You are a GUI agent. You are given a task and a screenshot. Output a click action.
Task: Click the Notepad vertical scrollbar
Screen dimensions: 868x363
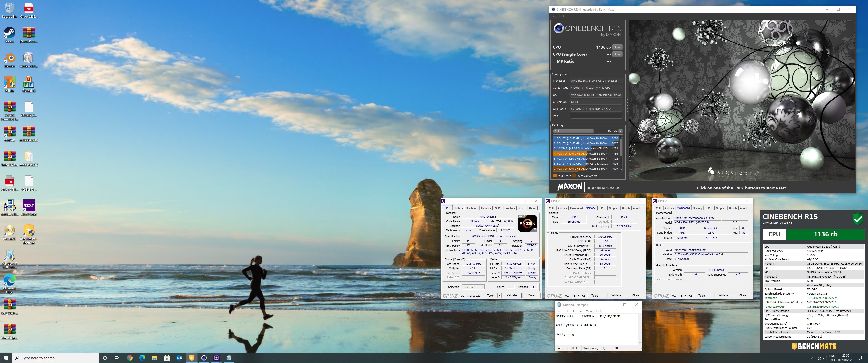point(640,329)
